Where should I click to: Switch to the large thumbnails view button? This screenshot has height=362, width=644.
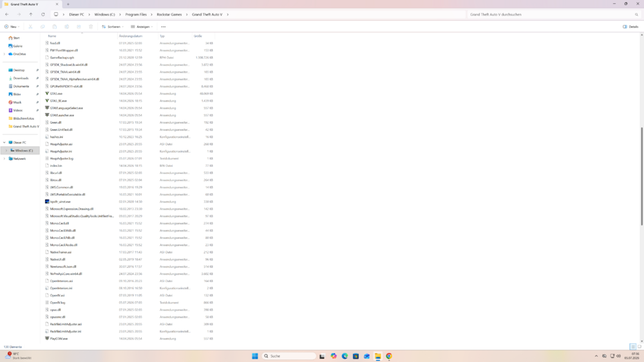pos(639,347)
